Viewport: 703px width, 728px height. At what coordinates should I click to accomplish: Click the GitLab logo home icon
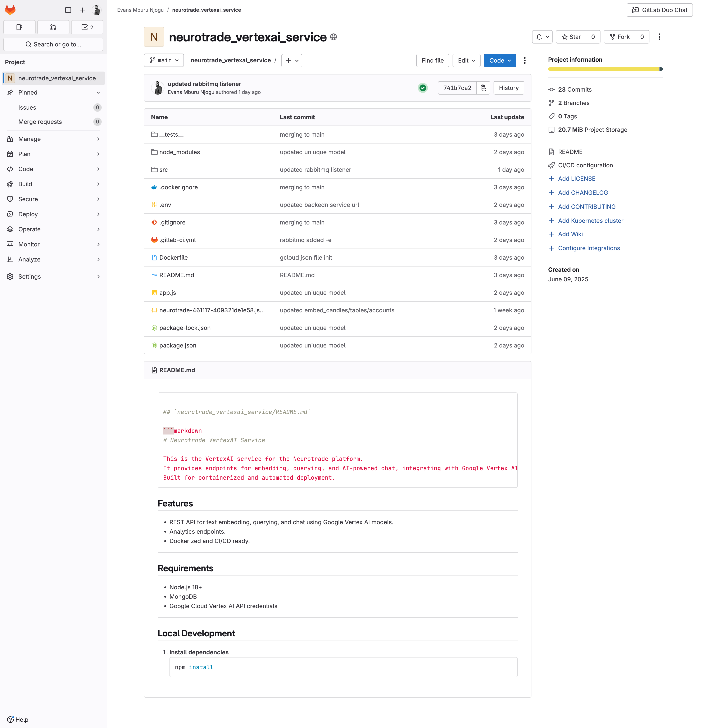click(x=10, y=10)
